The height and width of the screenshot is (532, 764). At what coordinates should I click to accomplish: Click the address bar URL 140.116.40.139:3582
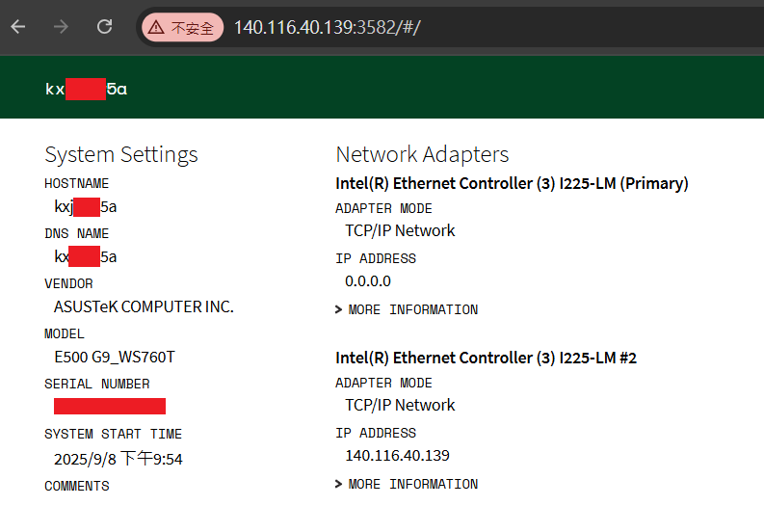(327, 27)
